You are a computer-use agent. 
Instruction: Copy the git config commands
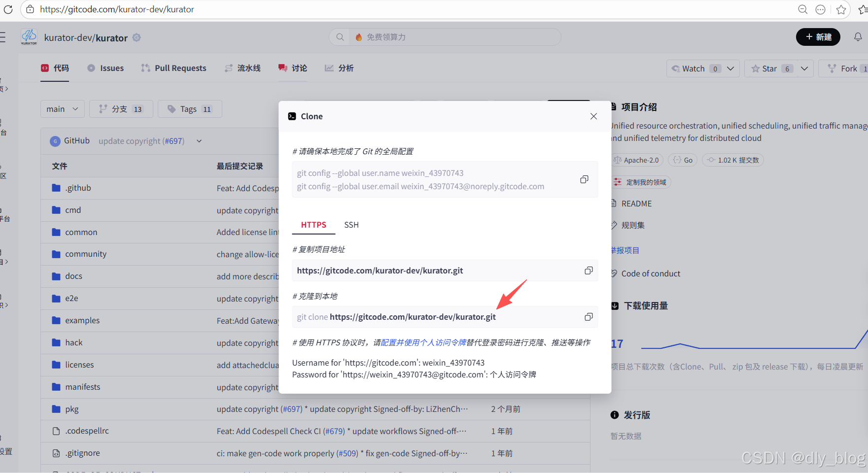pyautogui.click(x=584, y=179)
